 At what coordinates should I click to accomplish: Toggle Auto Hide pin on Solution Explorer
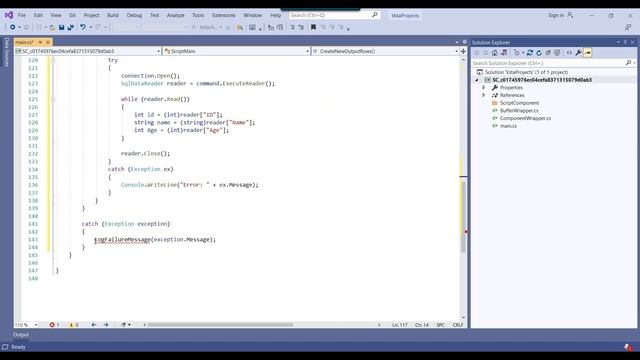click(625, 42)
